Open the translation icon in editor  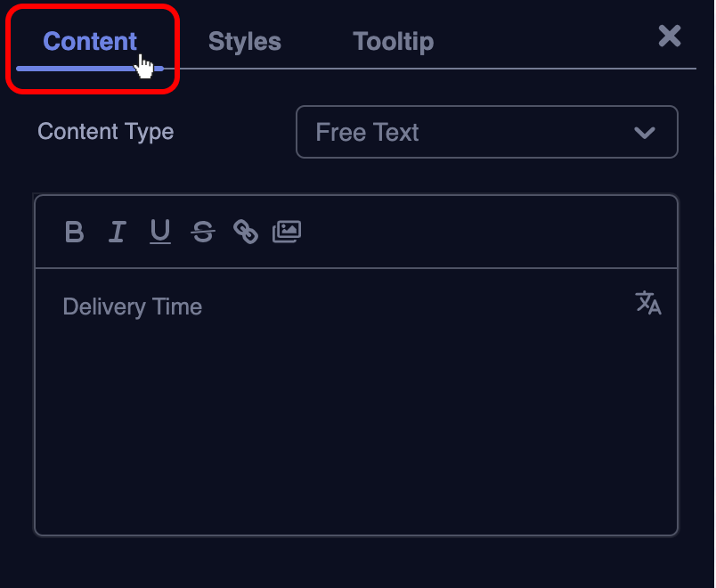point(648,303)
